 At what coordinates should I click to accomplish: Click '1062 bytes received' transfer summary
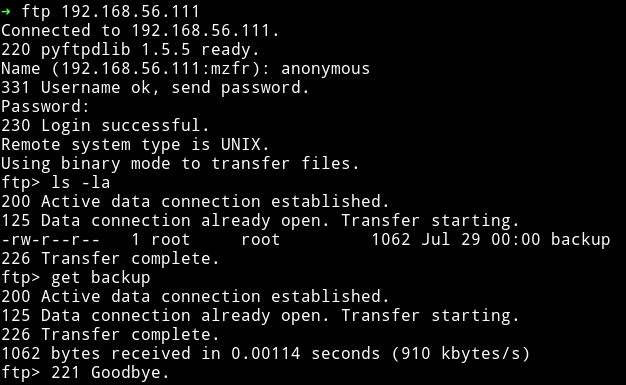95,353
